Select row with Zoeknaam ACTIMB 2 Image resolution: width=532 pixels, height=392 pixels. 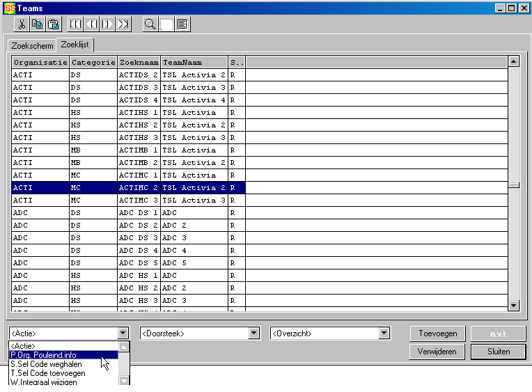[128, 162]
